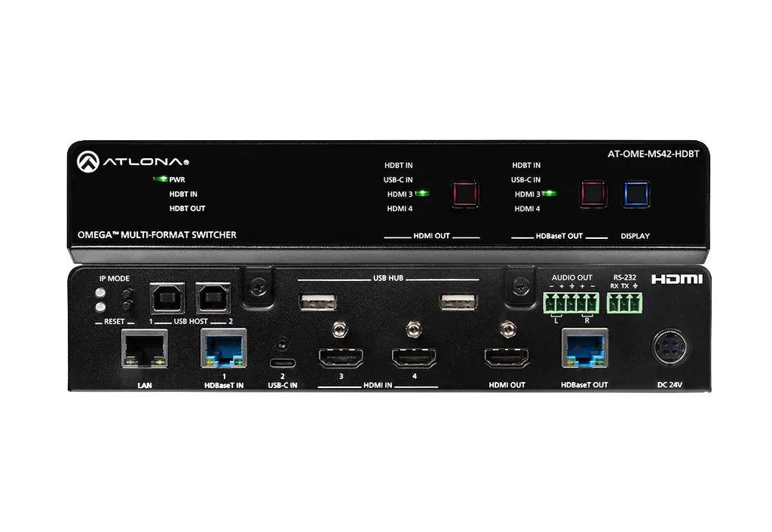Click the IP MODE label
The image size is (772, 532).
pyautogui.click(x=115, y=279)
